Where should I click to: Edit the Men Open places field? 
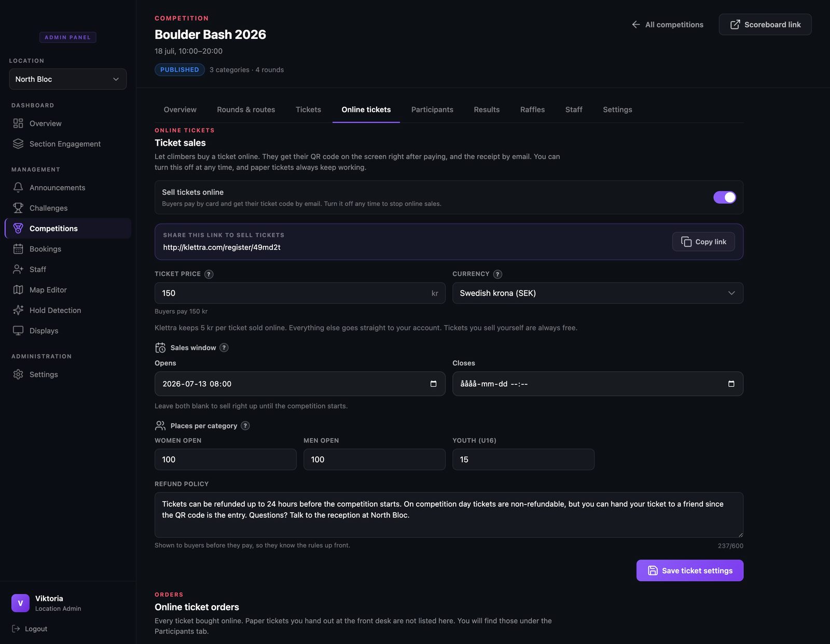(375, 459)
